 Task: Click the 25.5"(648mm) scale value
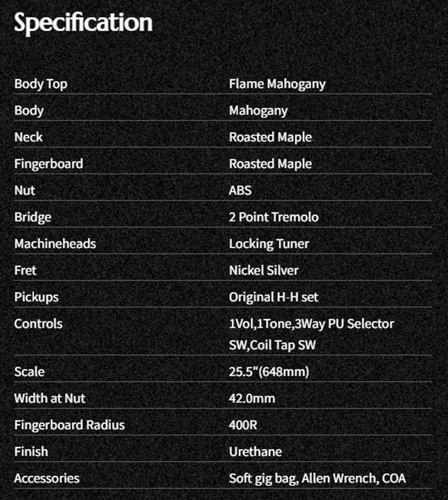(x=269, y=372)
